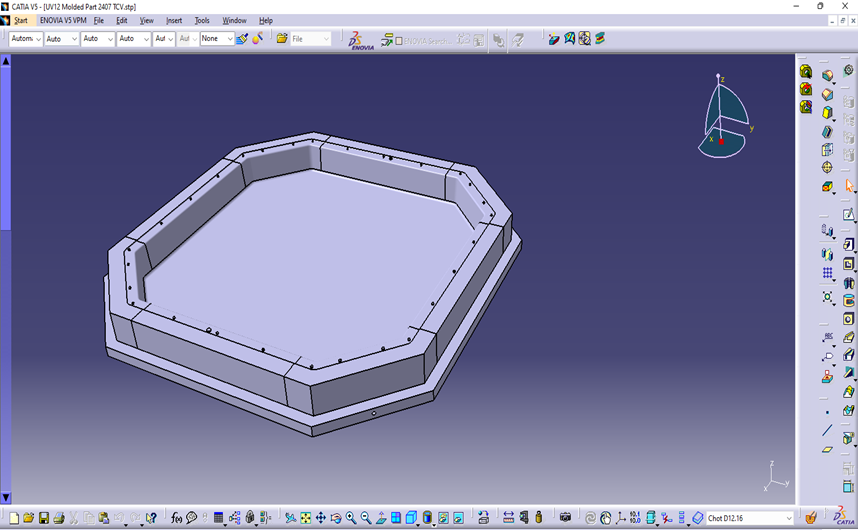Select the Pan view tool

pyautogui.click(x=321, y=518)
